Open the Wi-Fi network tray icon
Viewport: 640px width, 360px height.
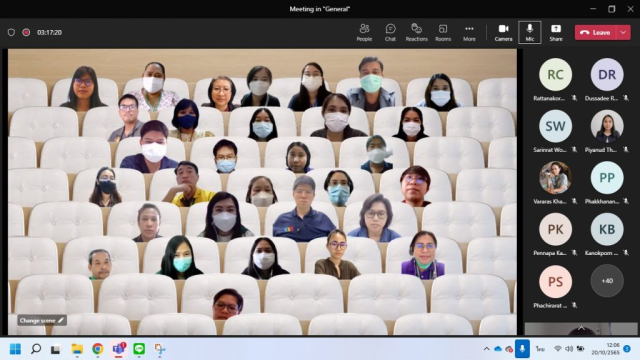[558, 349]
